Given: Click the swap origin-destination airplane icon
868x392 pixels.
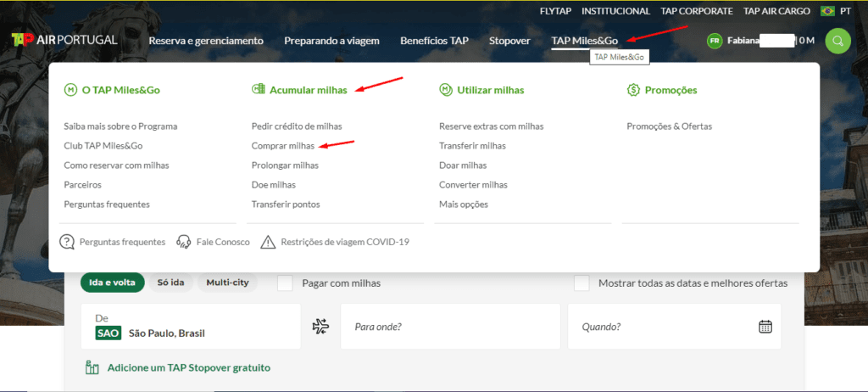Looking at the screenshot, I should (320, 327).
